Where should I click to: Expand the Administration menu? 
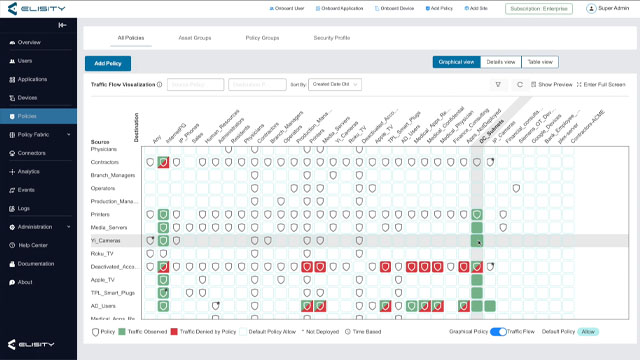pyautogui.click(x=38, y=227)
